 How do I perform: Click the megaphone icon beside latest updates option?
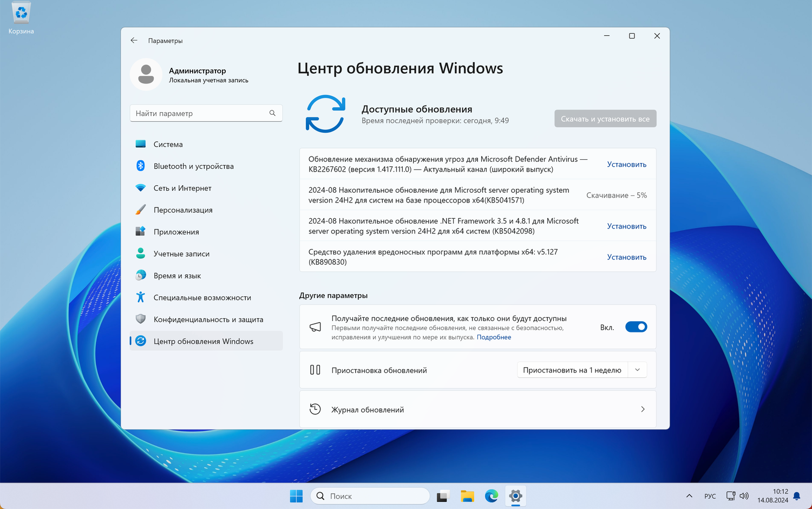coord(315,327)
